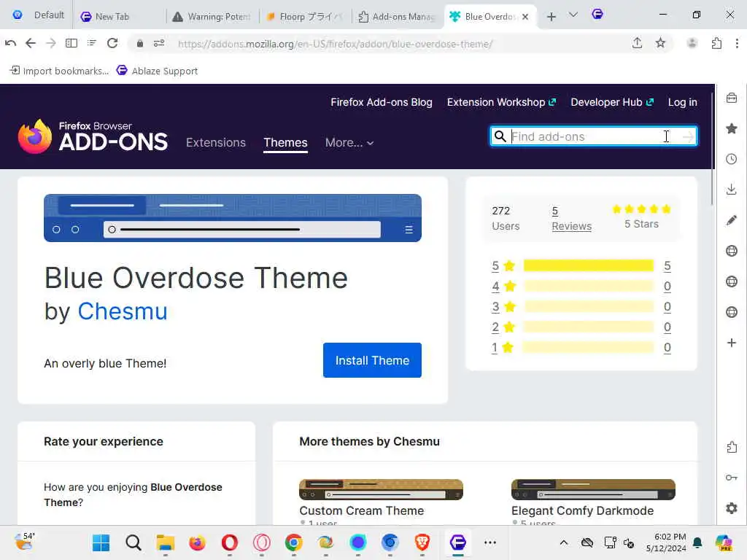747x560 pixels.
Task: Reload the current page
Action: 112,43
